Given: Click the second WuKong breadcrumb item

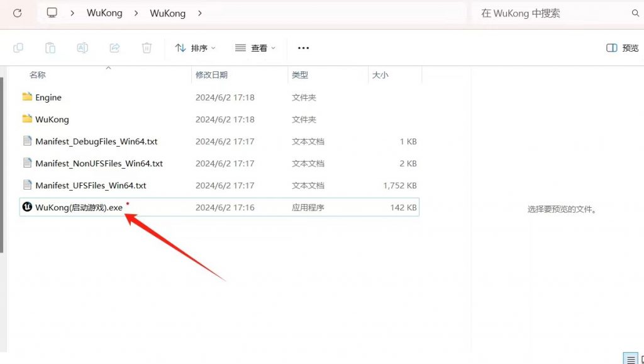Looking at the screenshot, I should pyautogui.click(x=167, y=13).
